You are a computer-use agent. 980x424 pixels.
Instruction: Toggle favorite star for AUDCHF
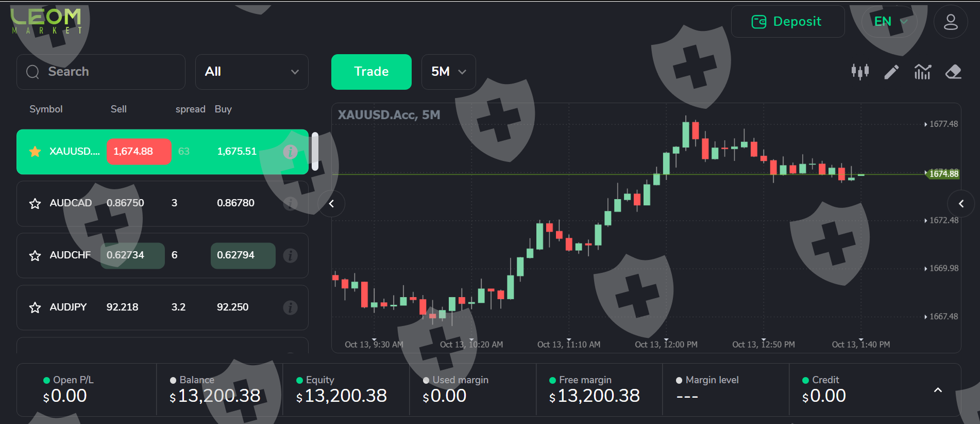[35, 255]
